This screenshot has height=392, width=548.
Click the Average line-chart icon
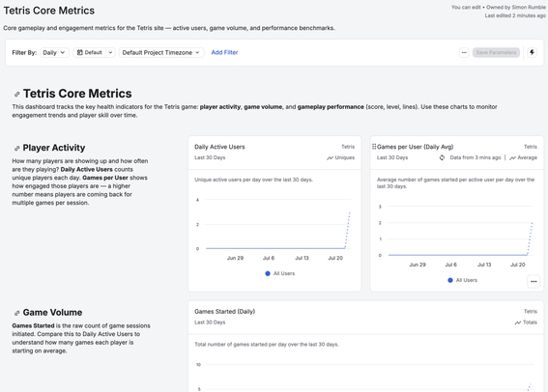pyautogui.click(x=512, y=157)
